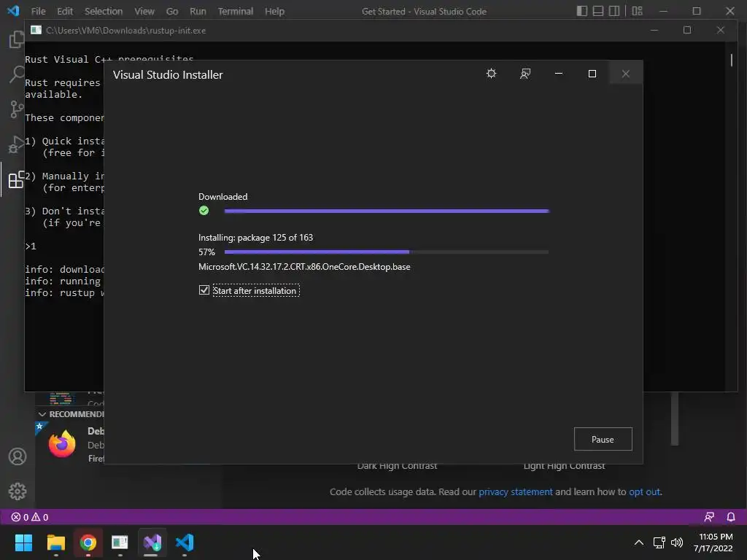Open the Windows Start menu

pyautogui.click(x=23, y=542)
